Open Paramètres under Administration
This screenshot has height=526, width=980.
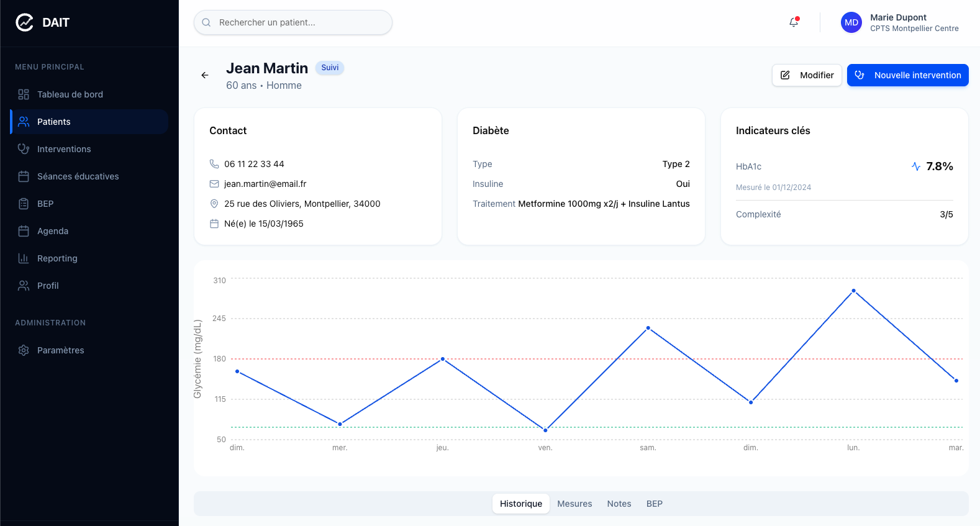coord(60,350)
